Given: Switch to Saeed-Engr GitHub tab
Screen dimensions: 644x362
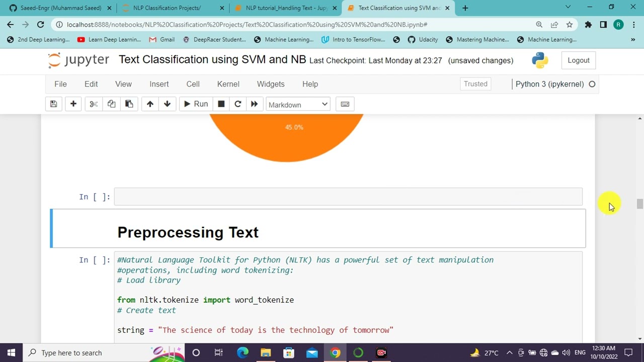Looking at the screenshot, I should 60,8.
